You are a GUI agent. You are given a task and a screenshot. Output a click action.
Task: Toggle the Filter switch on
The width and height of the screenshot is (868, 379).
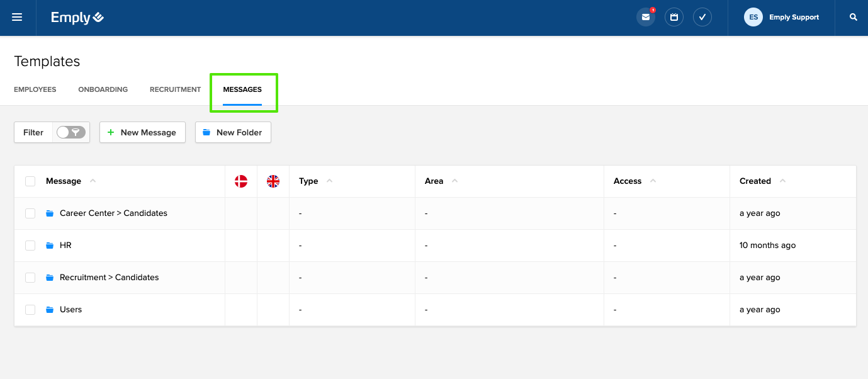click(x=70, y=132)
